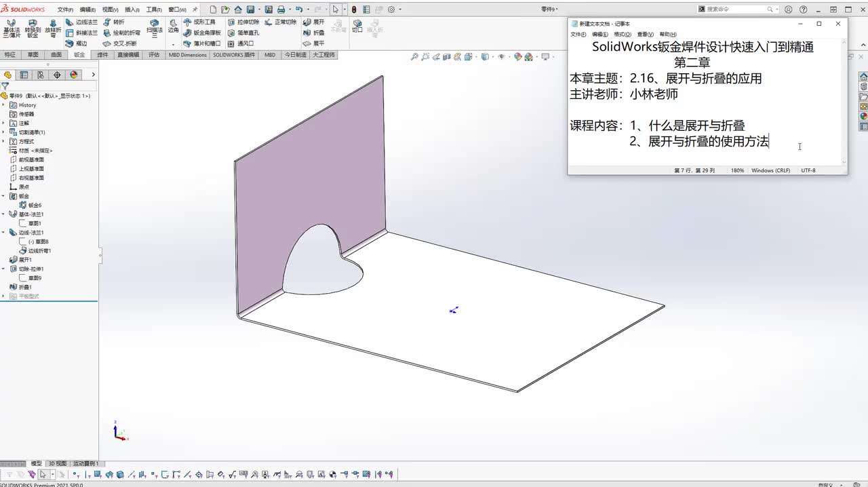Open the ConfigurationManager panel tab
This screenshot has height=487, width=868.
[41, 75]
